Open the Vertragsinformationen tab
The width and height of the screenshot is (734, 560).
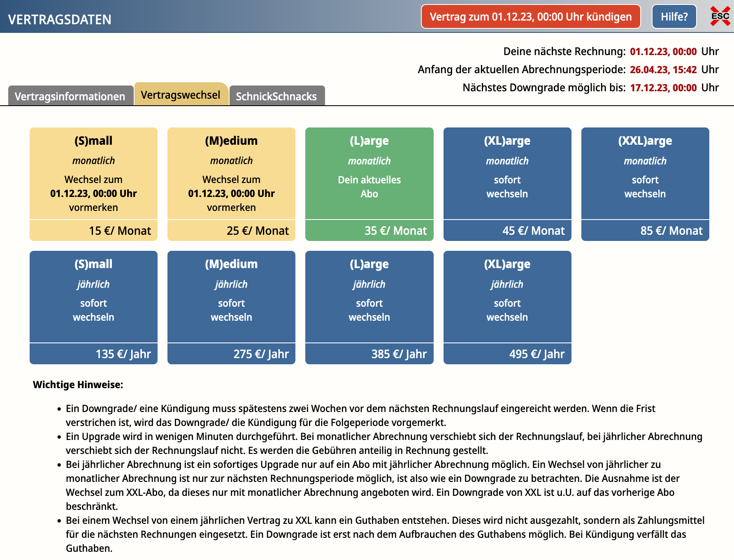70,96
